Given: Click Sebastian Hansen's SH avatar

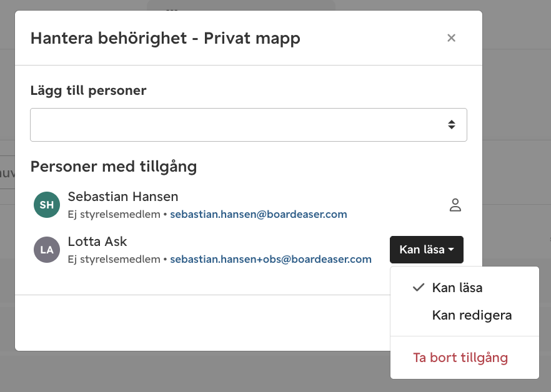Looking at the screenshot, I should [x=47, y=205].
